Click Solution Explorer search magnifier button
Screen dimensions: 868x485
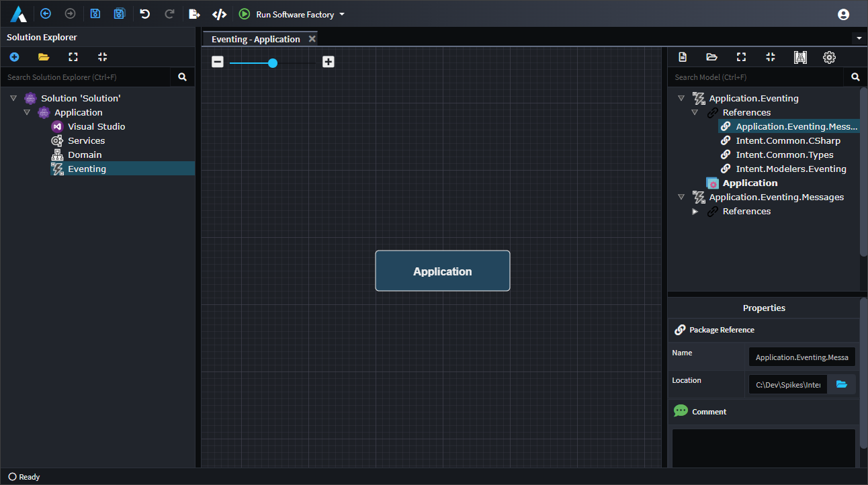tap(182, 77)
